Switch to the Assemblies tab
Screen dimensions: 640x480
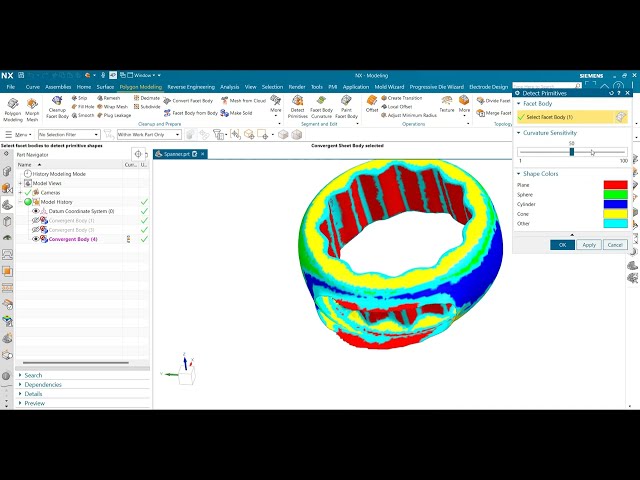tap(58, 87)
